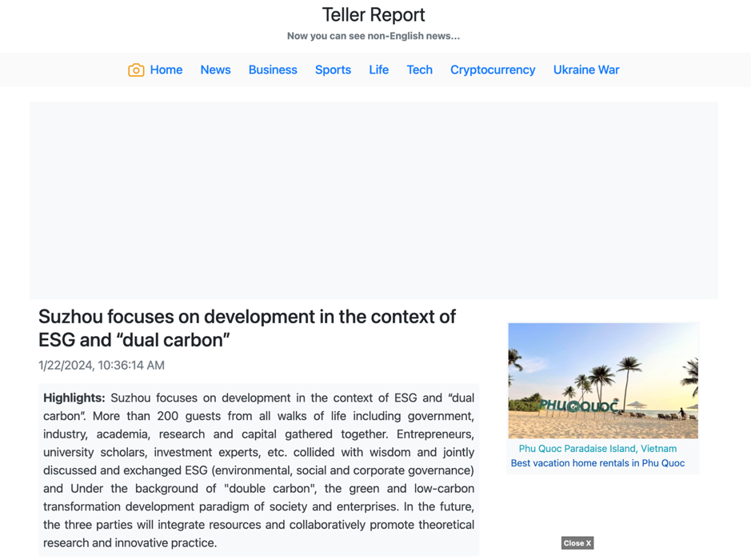Click the Phu Quoc beach ad image
Viewport: 751px width, 560px height.
click(x=603, y=380)
